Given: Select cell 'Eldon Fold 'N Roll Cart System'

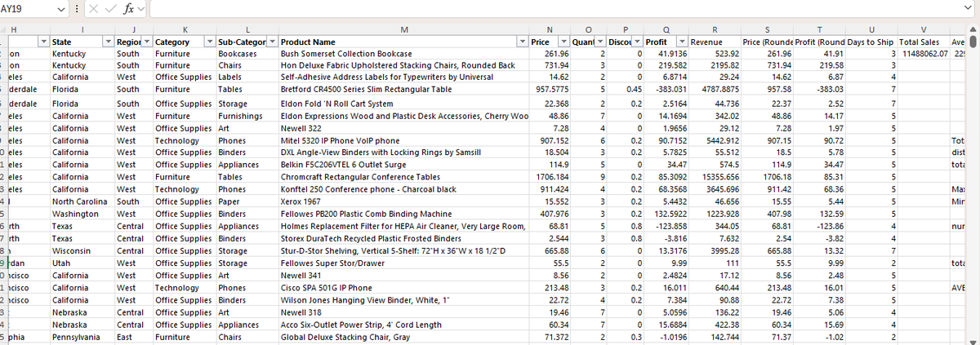Looking at the screenshot, I should coord(403,104).
